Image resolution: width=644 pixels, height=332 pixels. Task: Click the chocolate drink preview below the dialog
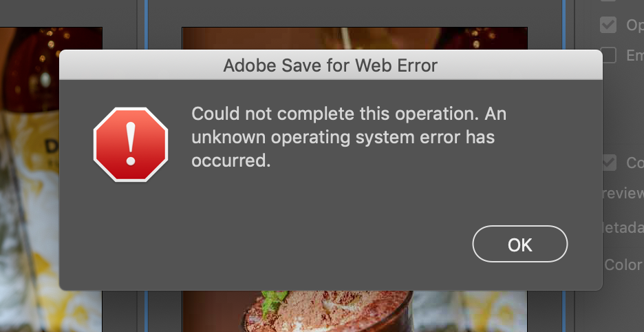tap(354, 311)
